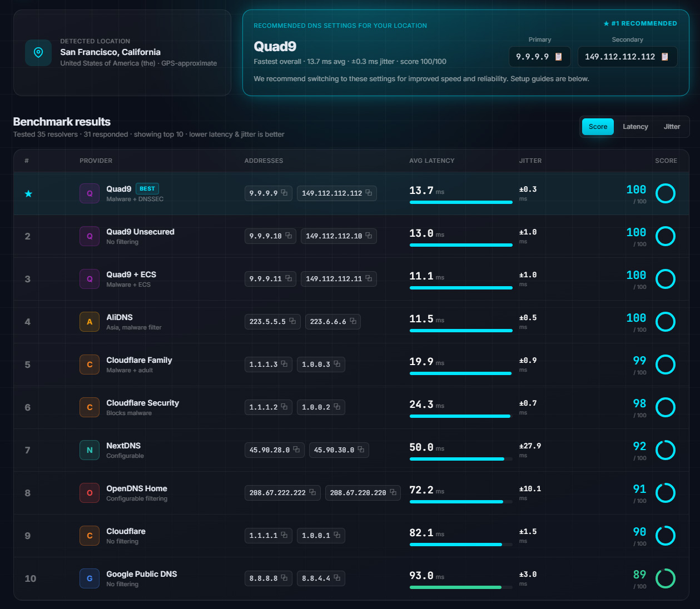Click the OpenDNS Home provider O badge

tap(90, 493)
